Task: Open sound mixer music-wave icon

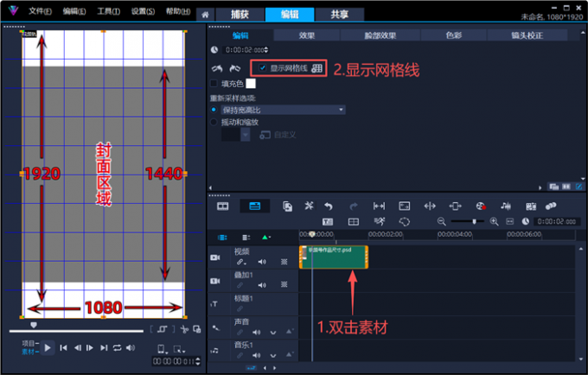Action: [x=506, y=206]
